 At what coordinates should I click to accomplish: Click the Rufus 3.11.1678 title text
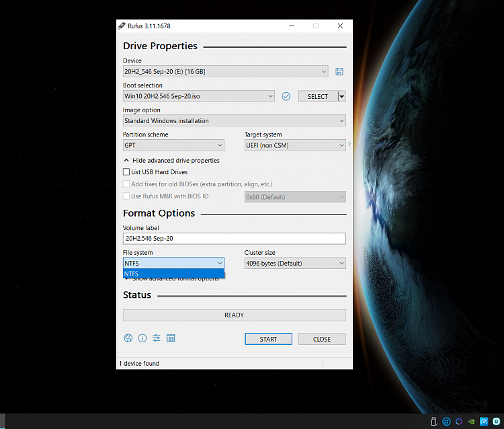pos(149,26)
